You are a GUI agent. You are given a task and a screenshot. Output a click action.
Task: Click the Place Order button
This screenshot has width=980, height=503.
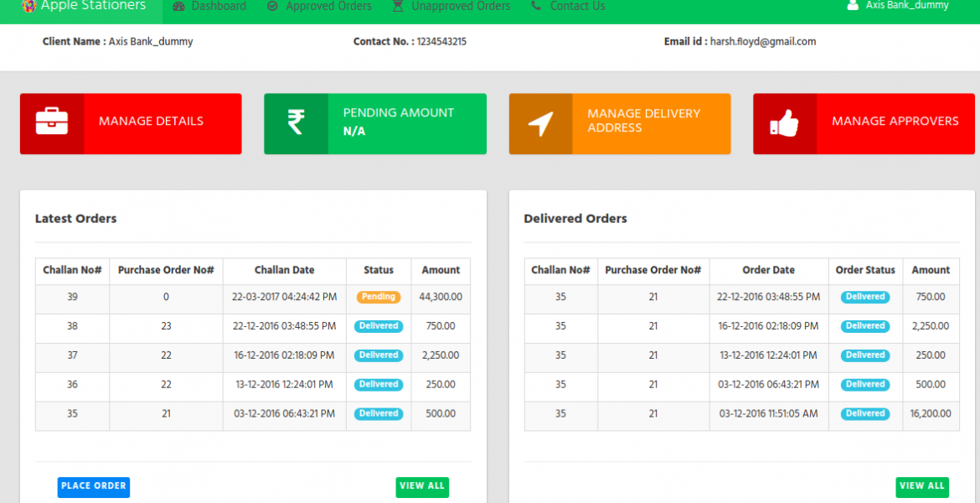(93, 487)
